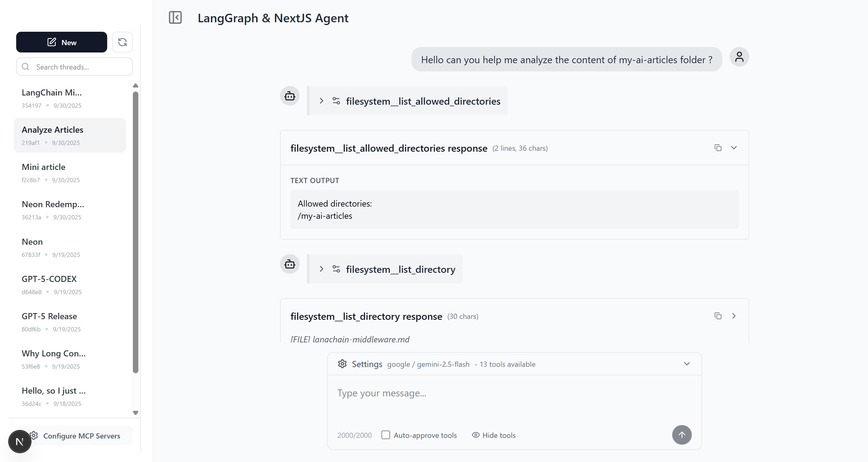Refresh the thread list

pos(122,42)
